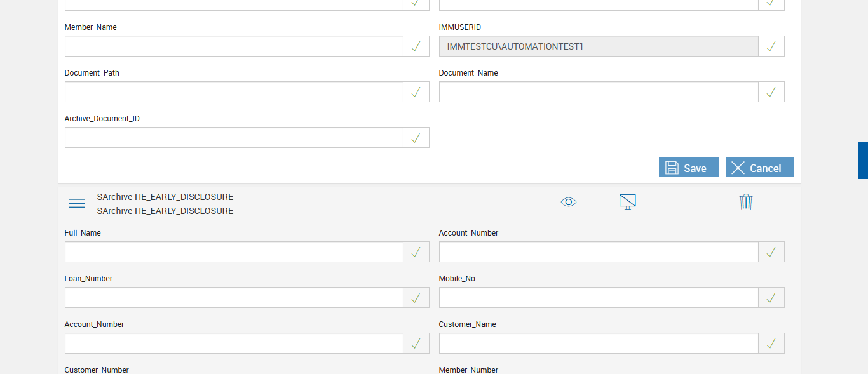Click checkmark next to Archive_Document_ID field
Viewport: 868px width, 374px height.
(416, 138)
